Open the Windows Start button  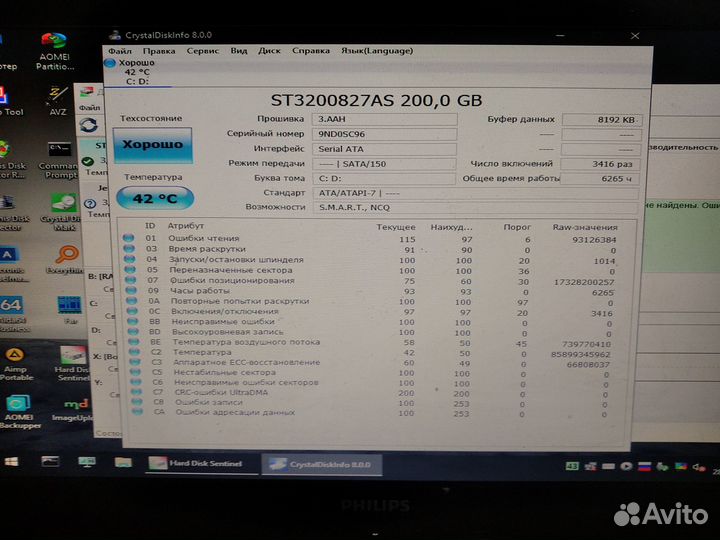tap(11, 461)
